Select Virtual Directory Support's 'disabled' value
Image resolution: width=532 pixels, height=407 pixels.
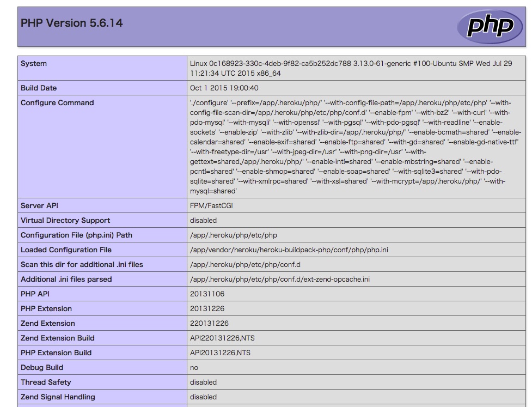coord(203,220)
